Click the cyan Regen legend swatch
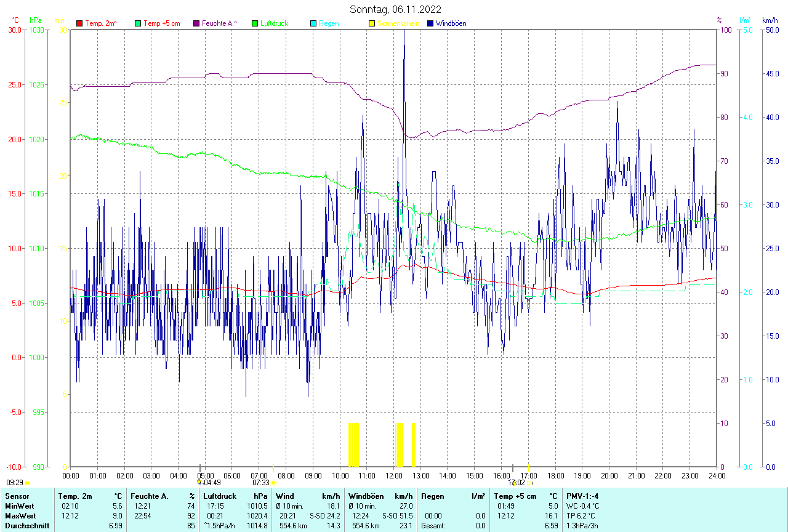The width and height of the screenshot is (788, 532). (313, 23)
